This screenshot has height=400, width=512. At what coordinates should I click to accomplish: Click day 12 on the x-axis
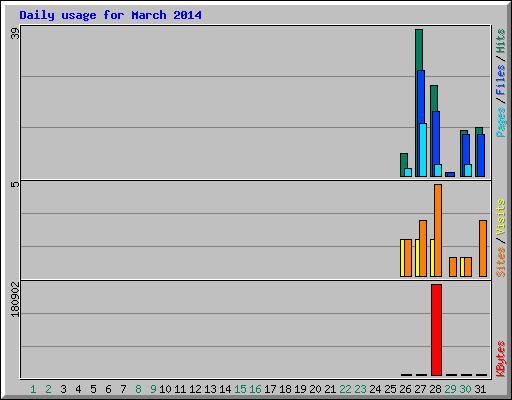(195, 389)
